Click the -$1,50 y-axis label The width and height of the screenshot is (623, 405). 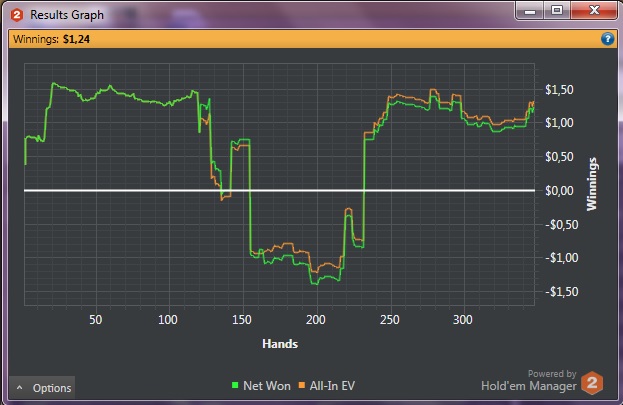[559, 292]
